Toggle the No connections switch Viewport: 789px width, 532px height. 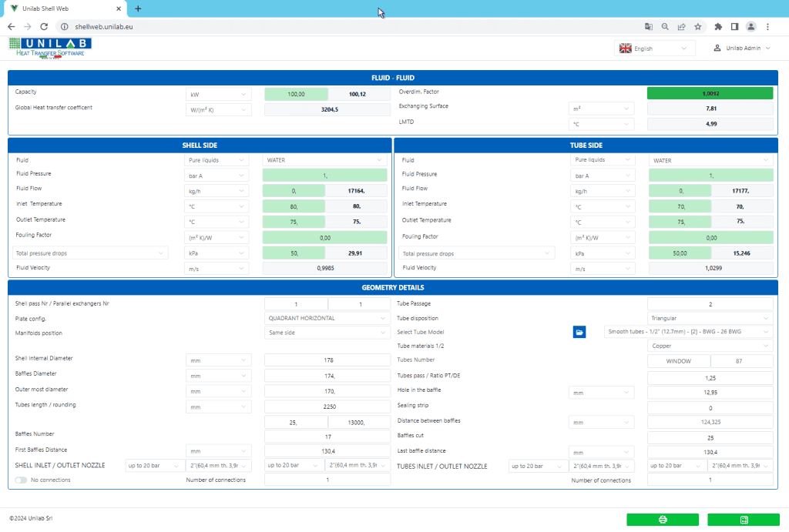(x=21, y=480)
